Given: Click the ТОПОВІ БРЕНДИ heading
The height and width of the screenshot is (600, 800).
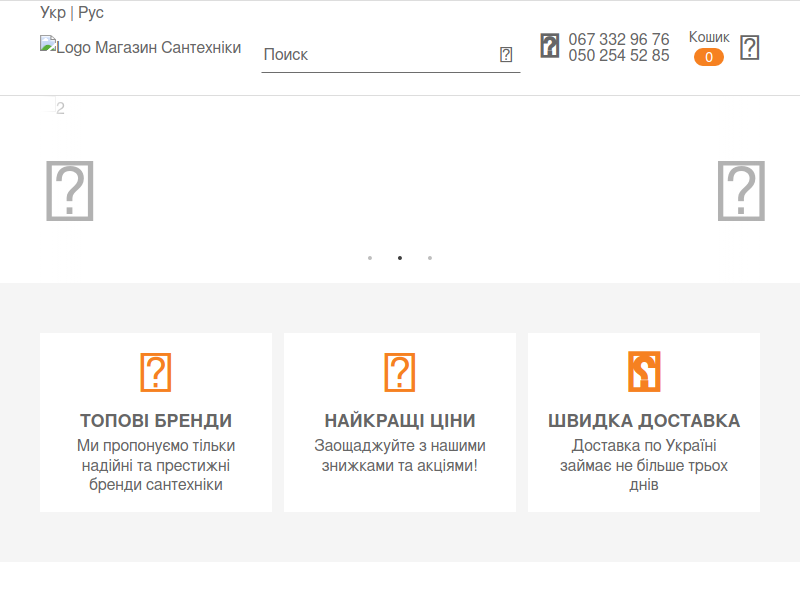Looking at the screenshot, I should (156, 421).
